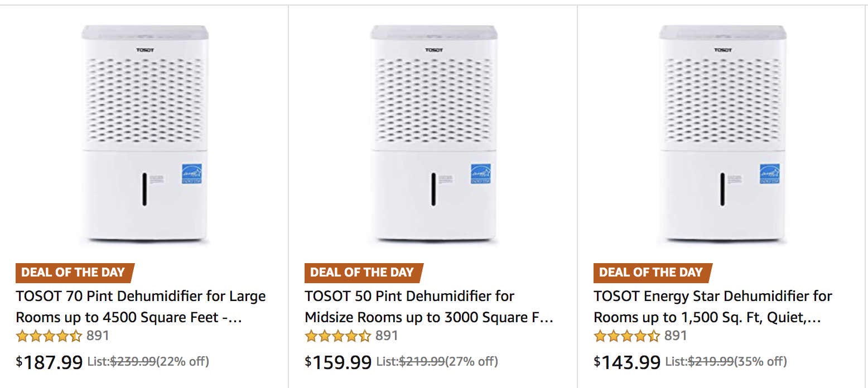868x388 pixels.
Task: Click the thumbnail of the 70 Pint dehumidifier
Action: pos(144,134)
